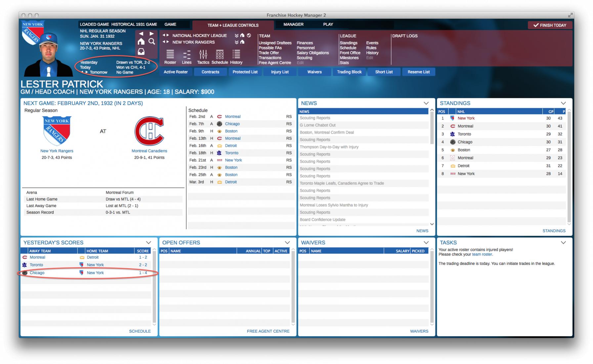
Task: Open Salary Obligations link
Action: tap(313, 53)
